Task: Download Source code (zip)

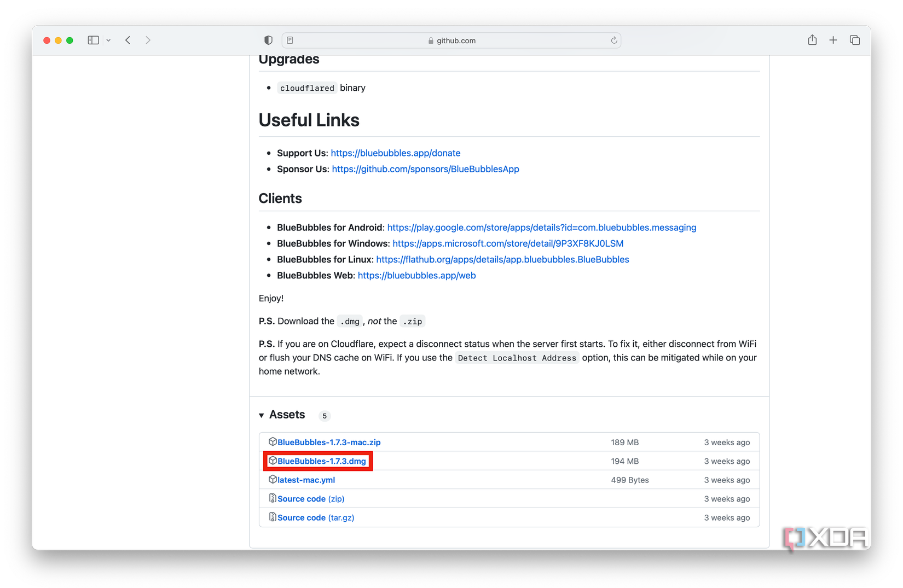Action: tap(310, 499)
